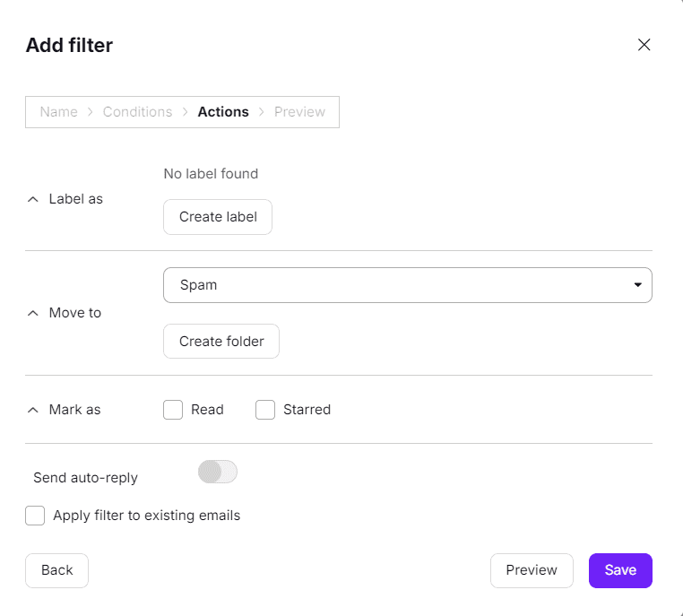Collapse the Label as section chevron
Image resolution: width=683 pixels, height=616 pixels.
click(x=33, y=199)
